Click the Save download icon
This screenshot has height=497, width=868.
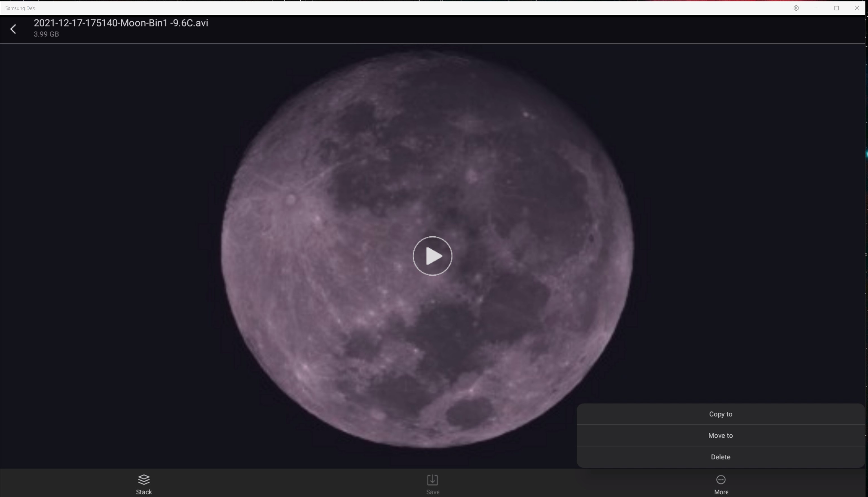[x=432, y=480]
